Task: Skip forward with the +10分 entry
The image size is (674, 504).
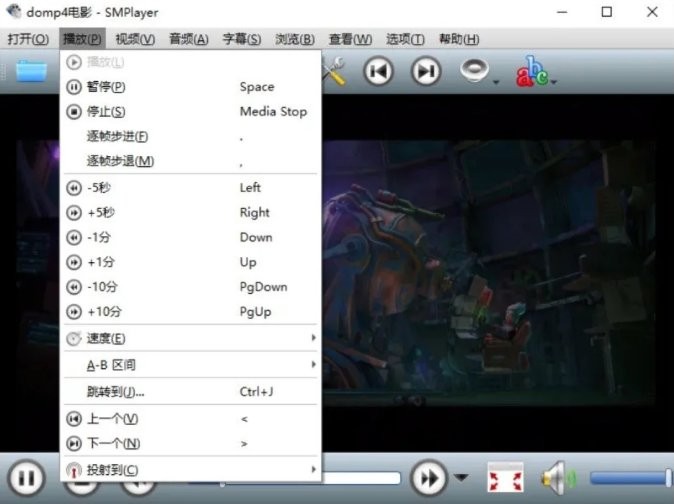Action: click(190, 312)
